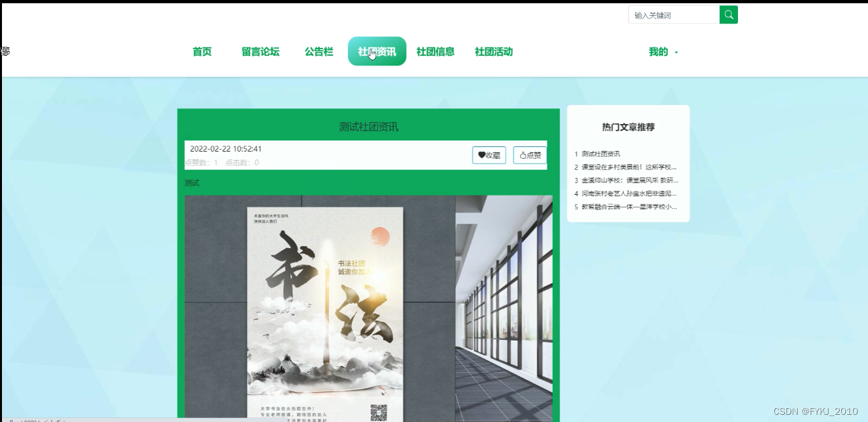
Task: Click the green search magnifier button
Action: click(x=729, y=14)
